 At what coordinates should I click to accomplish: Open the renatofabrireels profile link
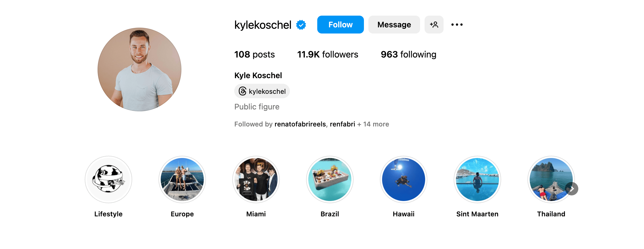300,124
